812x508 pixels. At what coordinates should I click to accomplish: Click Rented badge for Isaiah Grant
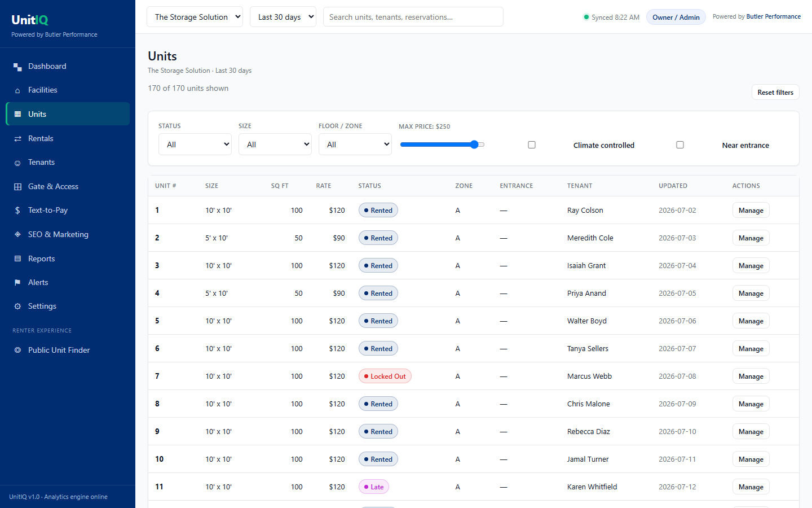(378, 266)
